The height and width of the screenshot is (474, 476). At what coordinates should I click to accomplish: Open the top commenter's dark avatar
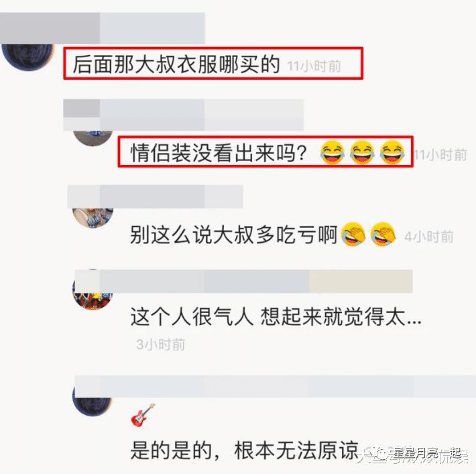click(28, 57)
